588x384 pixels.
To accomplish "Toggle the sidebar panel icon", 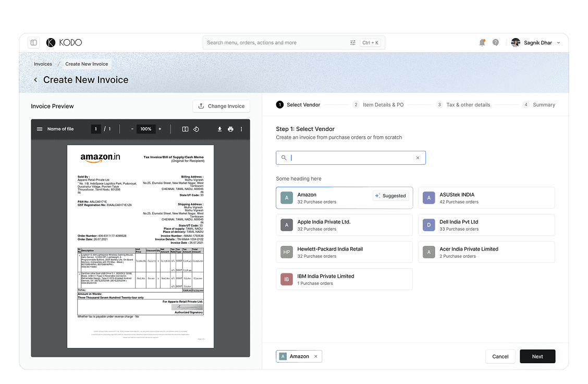I will pyautogui.click(x=34, y=43).
